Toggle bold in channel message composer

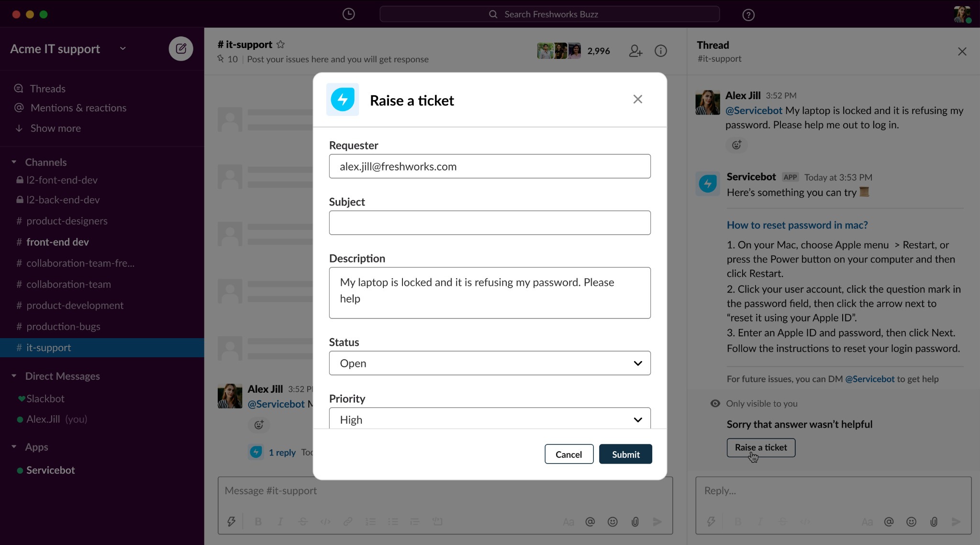pos(258,522)
